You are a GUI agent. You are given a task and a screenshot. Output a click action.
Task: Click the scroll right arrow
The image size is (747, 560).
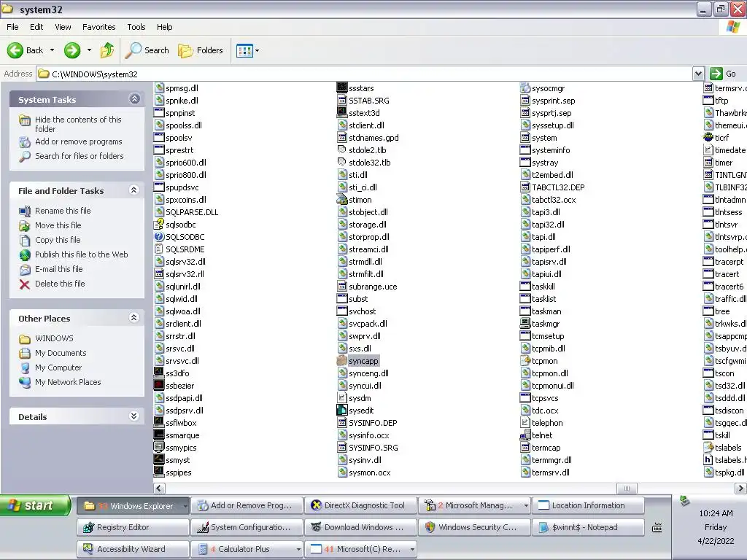[740, 488]
